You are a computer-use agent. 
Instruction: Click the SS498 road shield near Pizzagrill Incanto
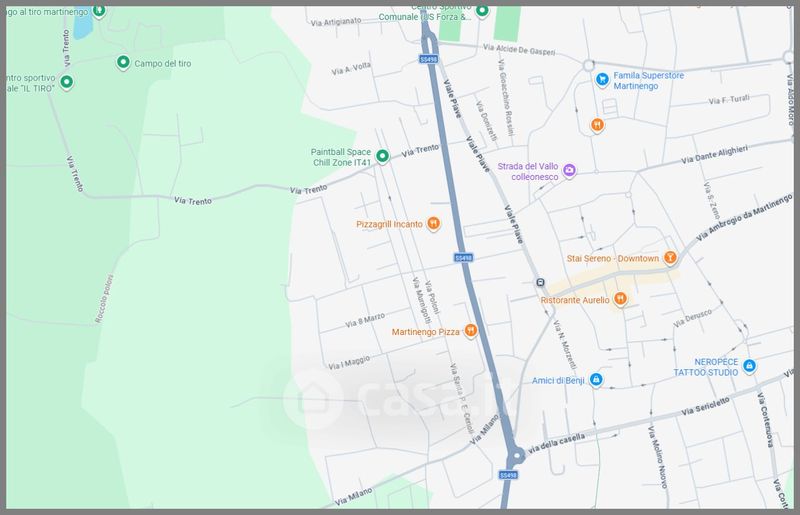(x=463, y=257)
